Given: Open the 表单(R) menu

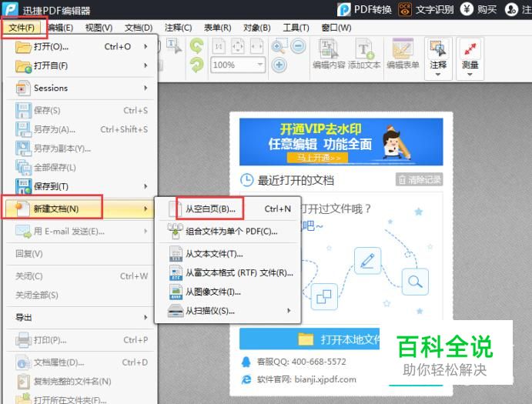Looking at the screenshot, I should pos(217,28).
